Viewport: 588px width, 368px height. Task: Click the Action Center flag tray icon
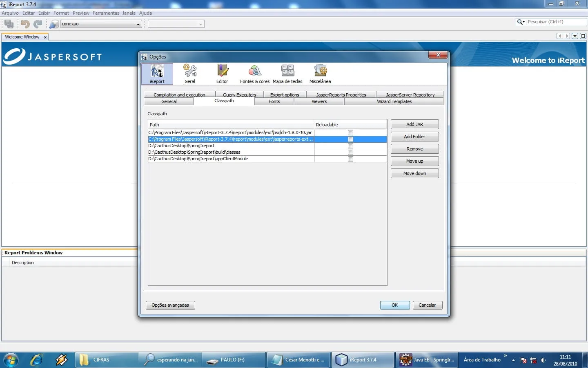click(x=523, y=360)
